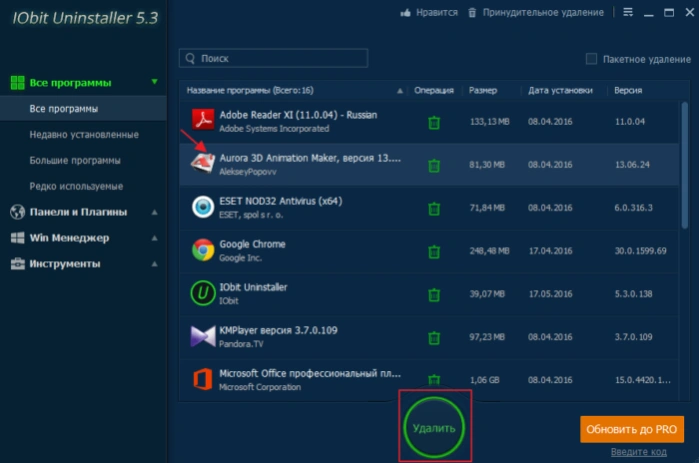Screen dimensions: 699x463
Task: Open Недавно установленные list
Action: (x=84, y=135)
